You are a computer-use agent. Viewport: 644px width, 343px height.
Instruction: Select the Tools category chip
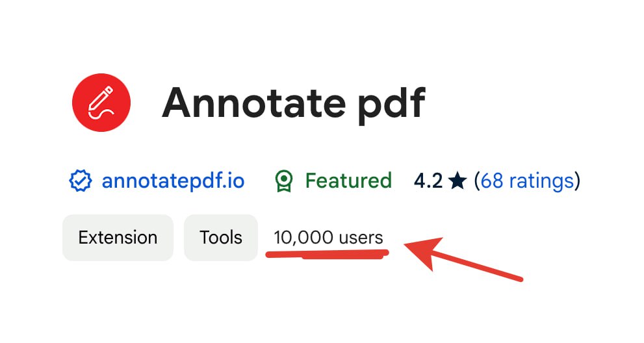[x=221, y=238]
